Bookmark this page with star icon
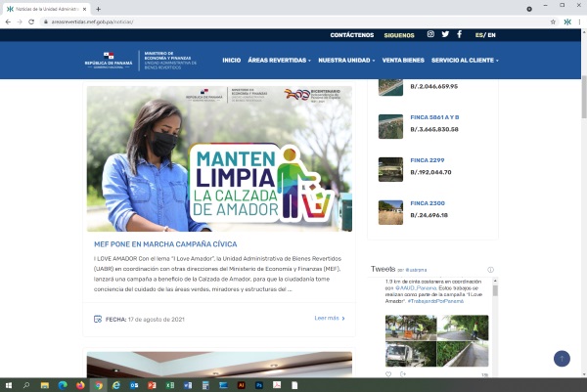 (x=553, y=21)
